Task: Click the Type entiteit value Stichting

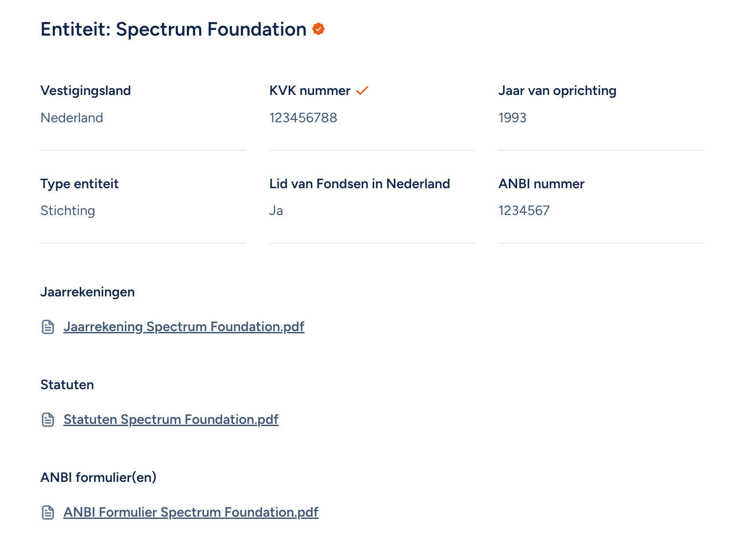Action: tap(67, 210)
